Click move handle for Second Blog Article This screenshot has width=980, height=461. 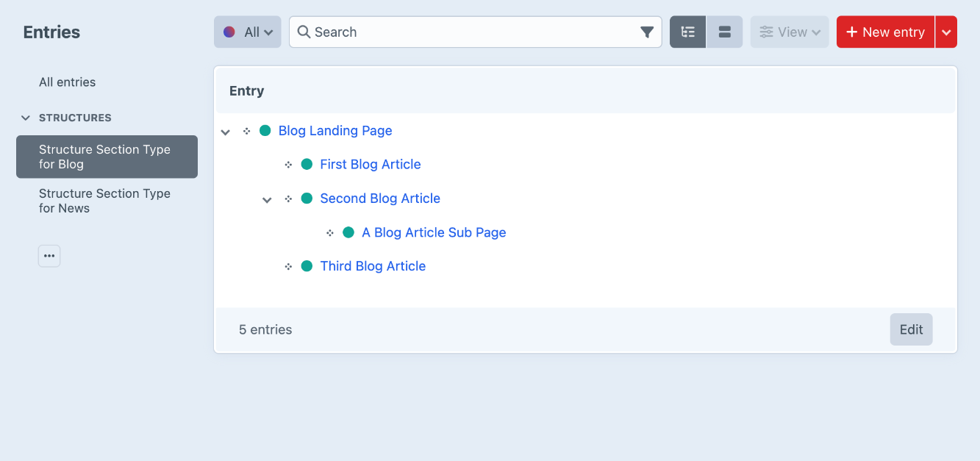(289, 199)
